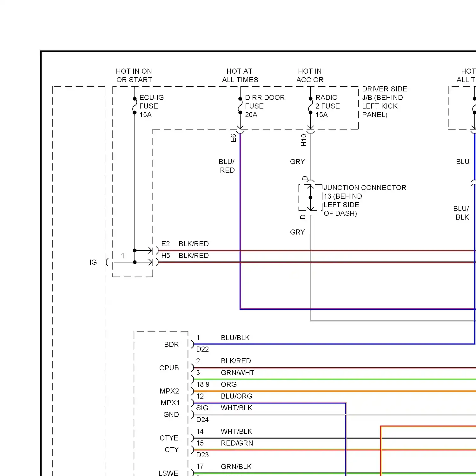Click pin number '3' beside GRN/WHT
Viewport: 476px width, 476px height.
(x=198, y=373)
